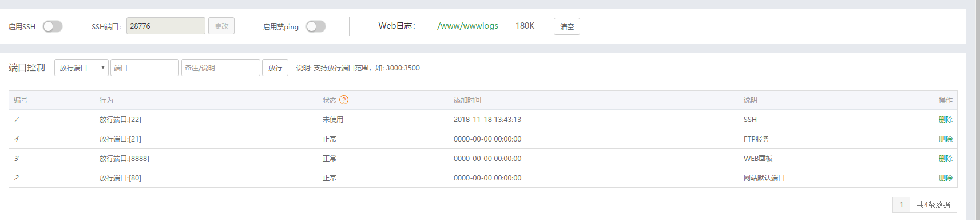Click the 180K log size value
980x220 pixels.
(525, 26)
